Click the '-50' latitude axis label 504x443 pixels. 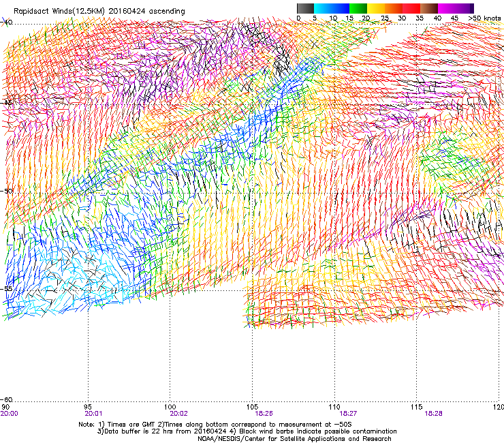pos(7,191)
